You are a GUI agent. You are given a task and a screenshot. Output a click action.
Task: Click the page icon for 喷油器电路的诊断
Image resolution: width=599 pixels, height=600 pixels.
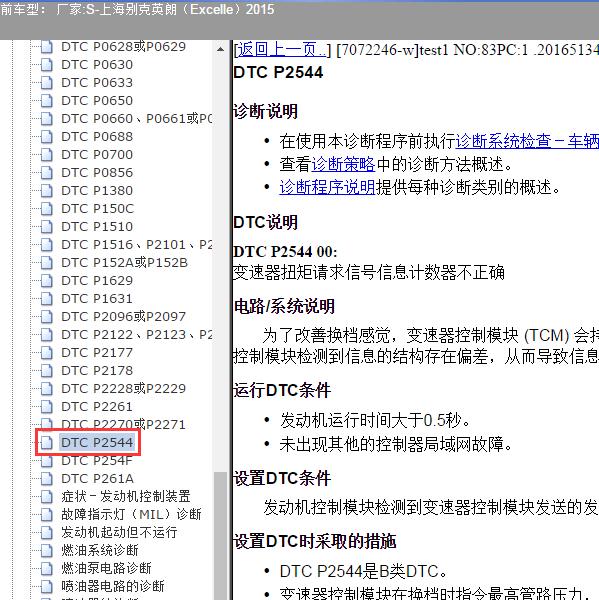[x=46, y=586]
